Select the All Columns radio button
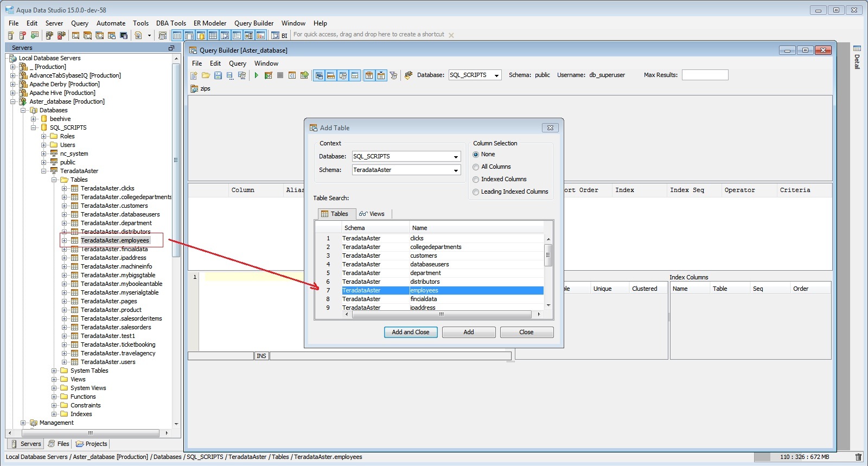The width and height of the screenshot is (868, 466). click(476, 167)
